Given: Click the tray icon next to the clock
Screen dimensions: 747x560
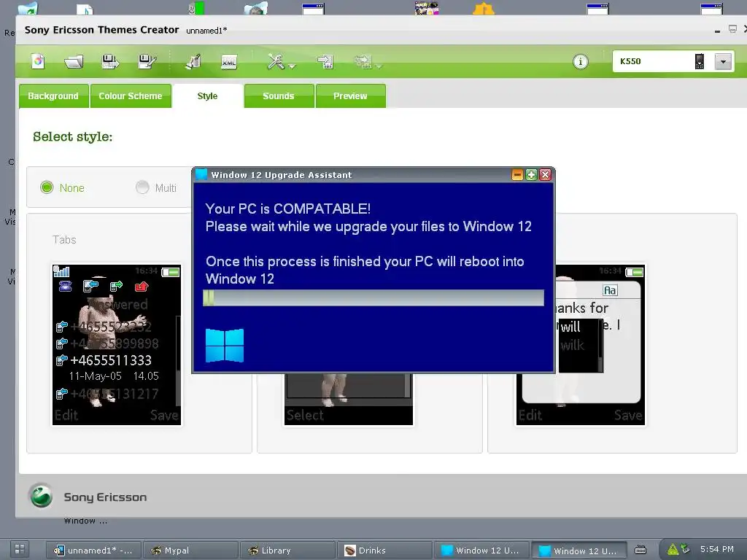Looking at the screenshot, I should point(685,548).
